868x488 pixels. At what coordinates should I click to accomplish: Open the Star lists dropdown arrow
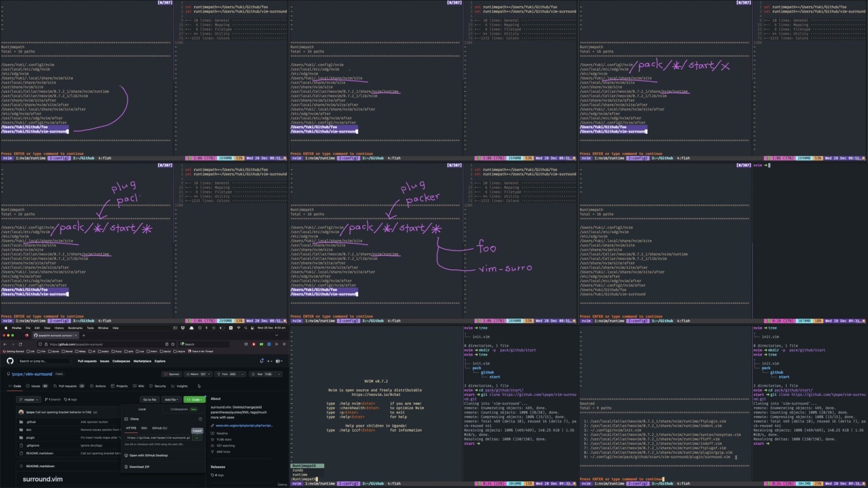(279, 374)
